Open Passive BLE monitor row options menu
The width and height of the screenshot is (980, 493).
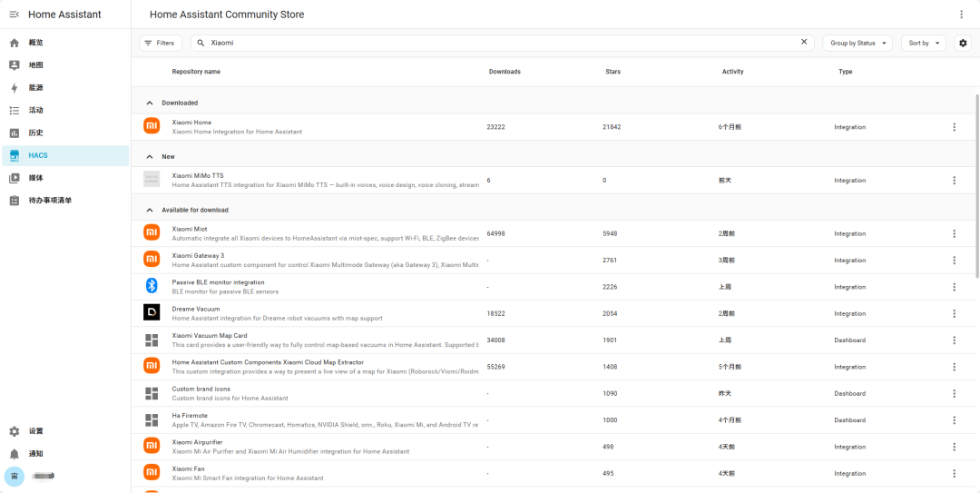tap(954, 287)
